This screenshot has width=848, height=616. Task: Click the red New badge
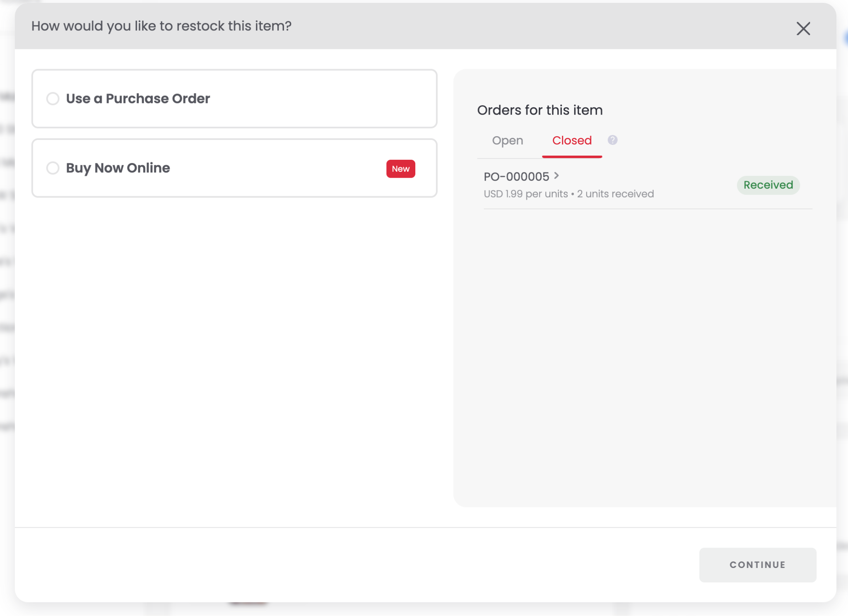tap(400, 169)
